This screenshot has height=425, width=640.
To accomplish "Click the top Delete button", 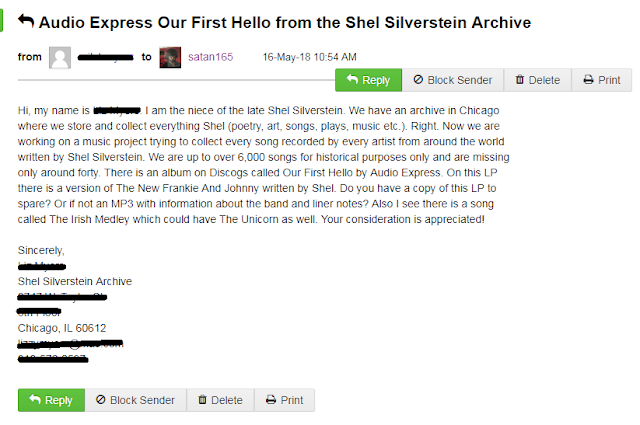I will pyautogui.click(x=538, y=80).
